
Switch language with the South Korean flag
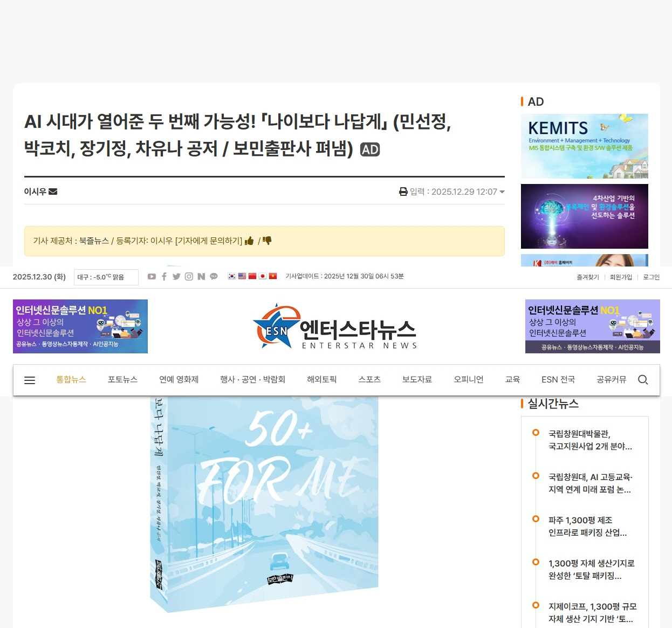tap(232, 276)
